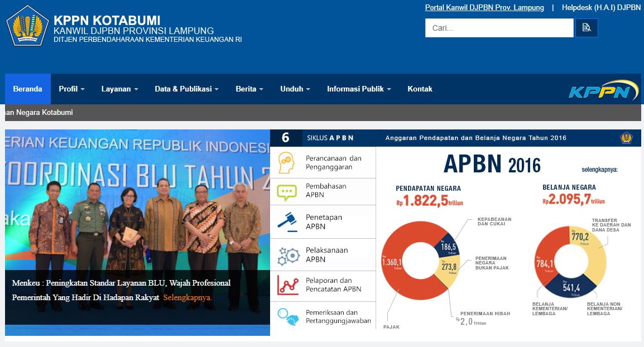Image resolution: width=644 pixels, height=347 pixels.
Task: Click the APBN 2016 heading
Action: pos(492,164)
